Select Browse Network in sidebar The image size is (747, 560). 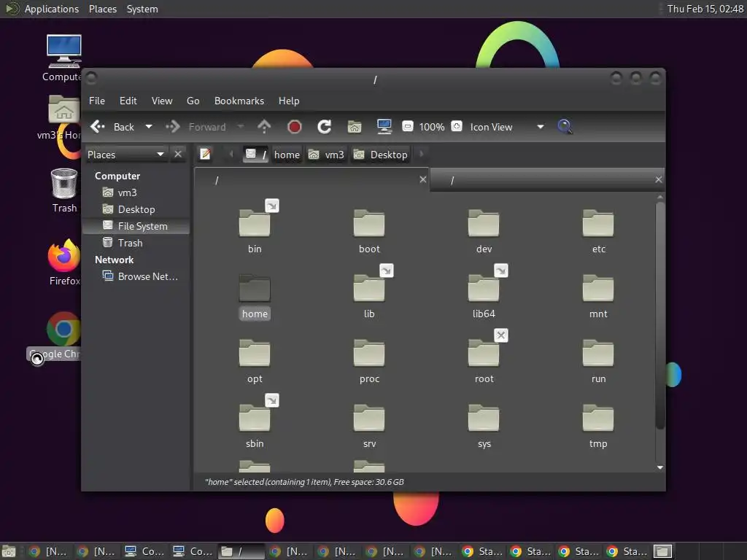[x=141, y=276]
